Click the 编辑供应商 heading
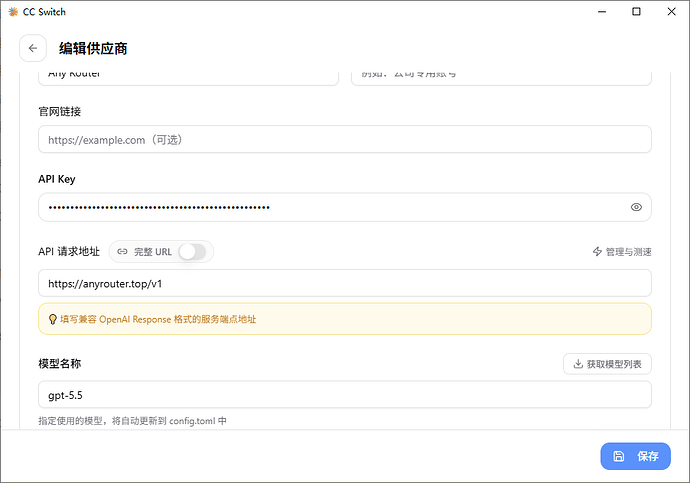This screenshot has width=690, height=483. [x=93, y=48]
